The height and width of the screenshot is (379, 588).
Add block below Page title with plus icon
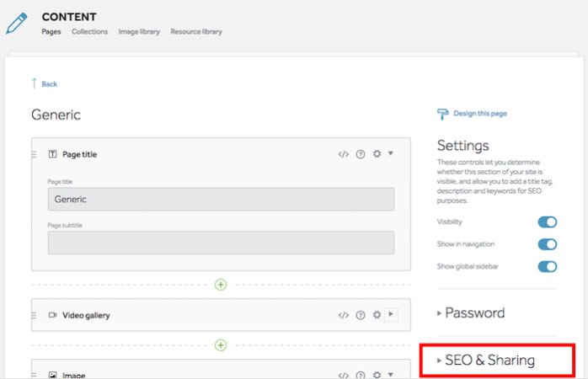point(221,285)
